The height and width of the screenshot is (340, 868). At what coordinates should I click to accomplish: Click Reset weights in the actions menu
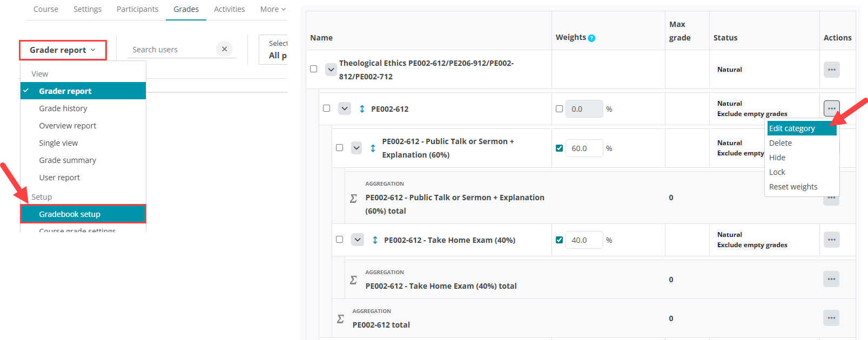click(x=793, y=187)
